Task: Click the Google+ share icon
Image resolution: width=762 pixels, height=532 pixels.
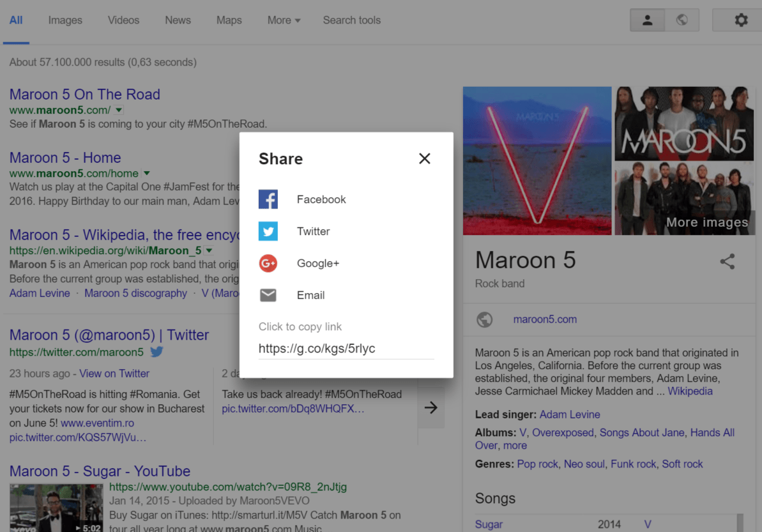Action: (268, 263)
